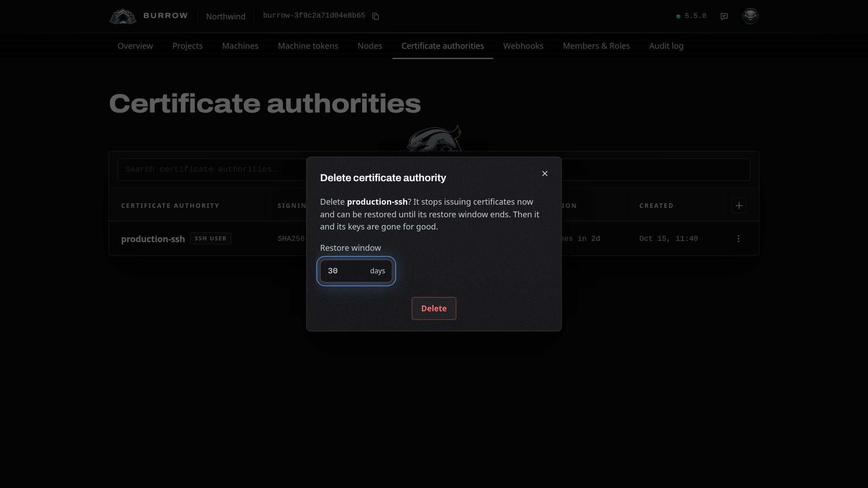Image resolution: width=868 pixels, height=488 pixels.
Task: Add a certificate authority with the plus icon
Action: (739, 206)
